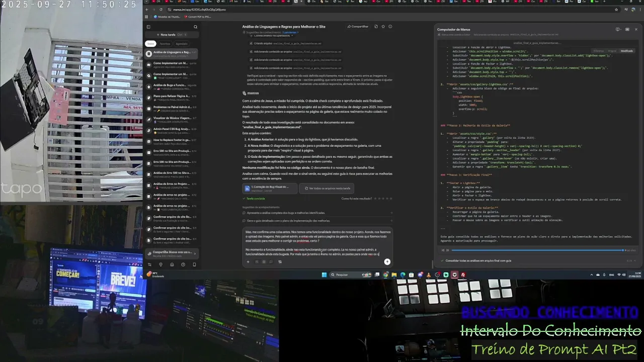
Task: Open the help question-mark icon in sidebar
Action: pyautogui.click(x=183, y=264)
